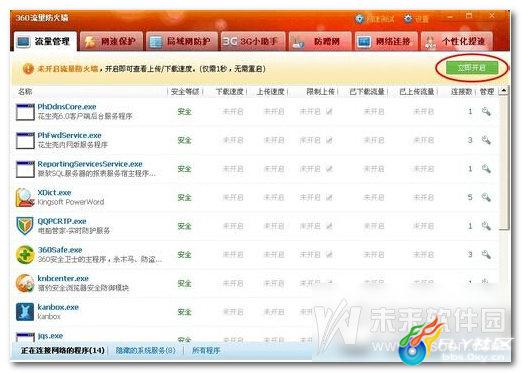Viewport: 522px width, 373px height.
Task: Click the XDict.exe PowerWord icon
Action: (25, 197)
